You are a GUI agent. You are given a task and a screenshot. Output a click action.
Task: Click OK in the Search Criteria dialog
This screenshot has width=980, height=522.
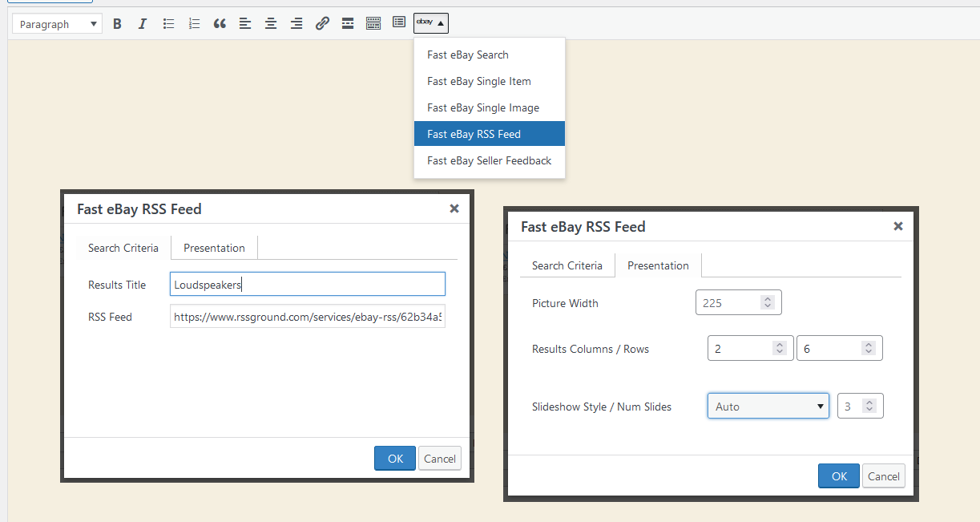pyautogui.click(x=395, y=459)
